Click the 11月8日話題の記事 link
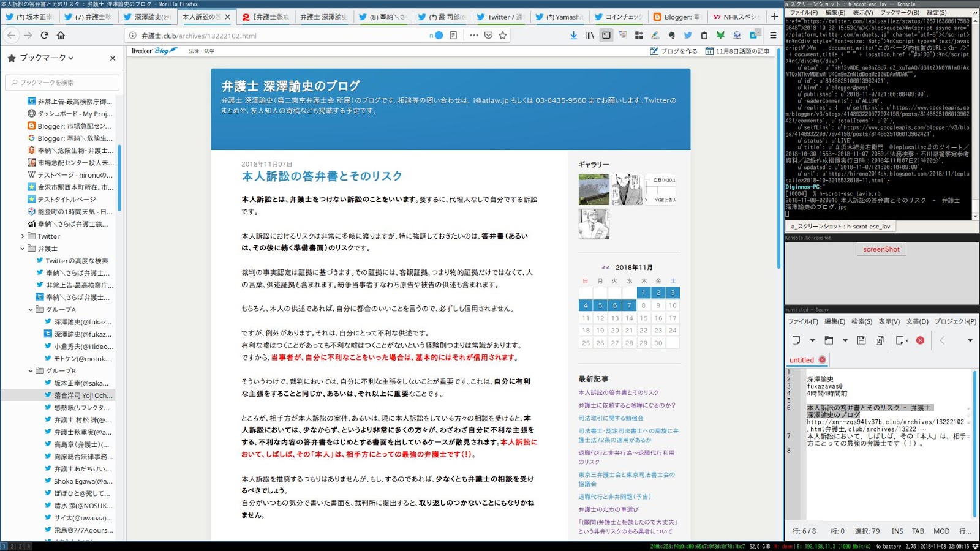980x551 pixels. [737, 51]
